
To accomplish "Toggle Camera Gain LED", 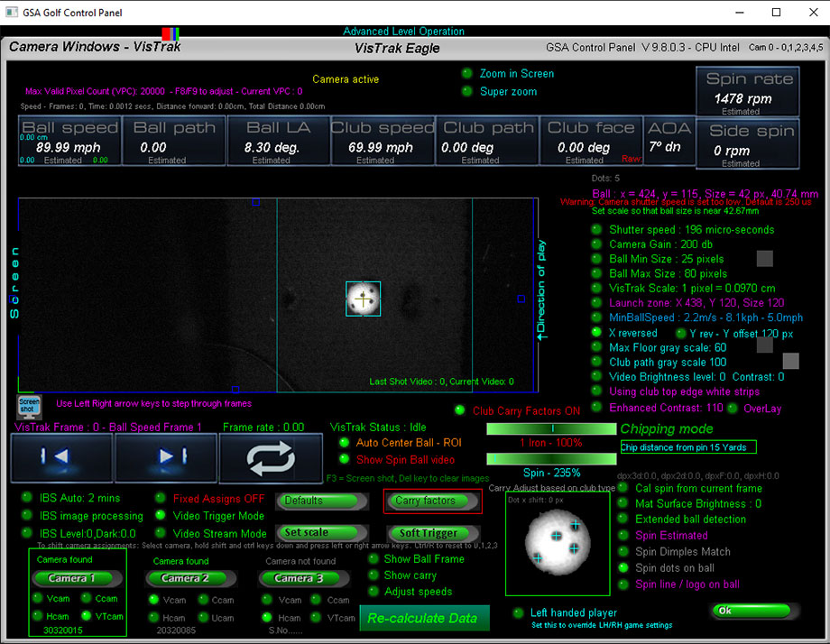I will coord(596,244).
